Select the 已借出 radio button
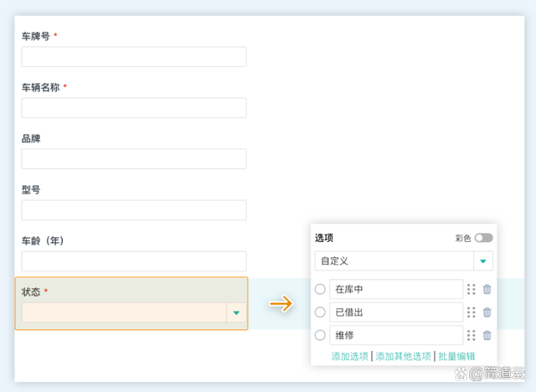 (x=320, y=312)
